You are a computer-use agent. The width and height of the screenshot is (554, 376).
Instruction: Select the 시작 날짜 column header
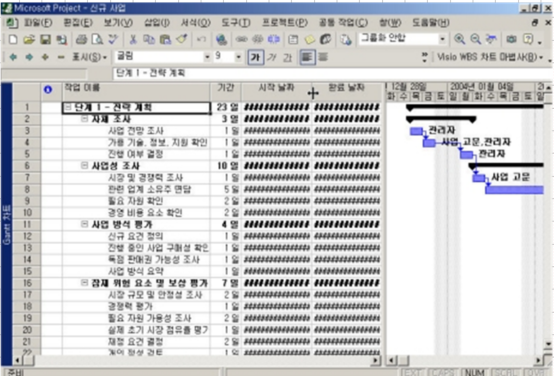276,92
